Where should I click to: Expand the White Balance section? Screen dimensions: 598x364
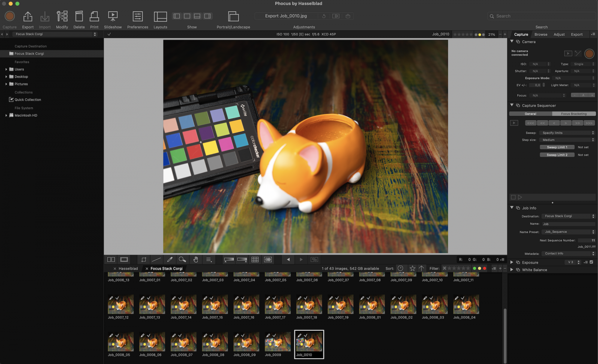pyautogui.click(x=512, y=270)
